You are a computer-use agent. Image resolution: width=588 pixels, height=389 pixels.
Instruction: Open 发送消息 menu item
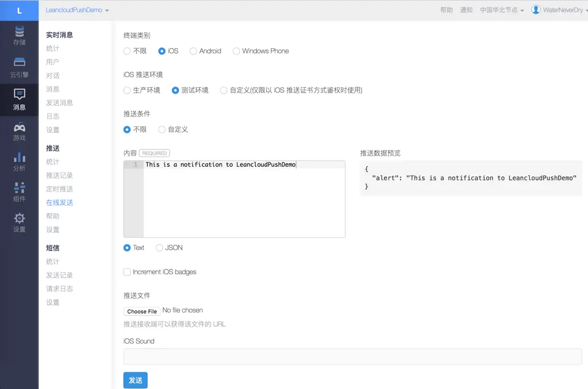(x=59, y=102)
